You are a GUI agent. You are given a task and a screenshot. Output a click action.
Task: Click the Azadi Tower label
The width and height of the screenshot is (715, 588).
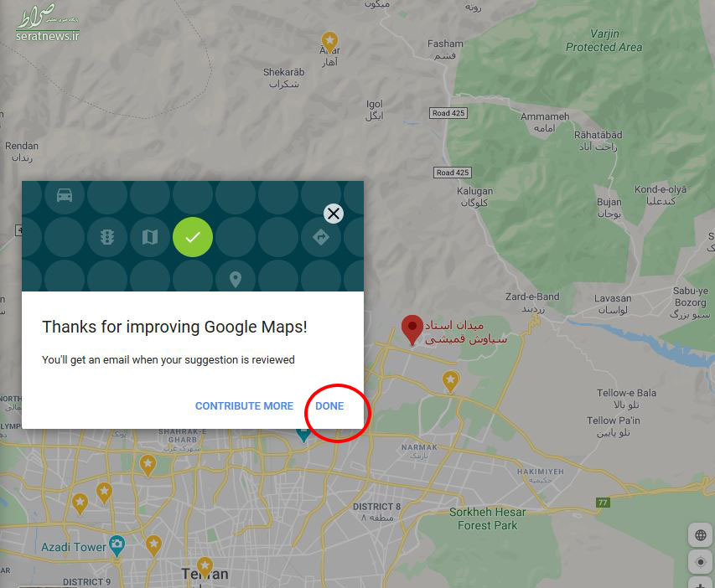click(x=74, y=547)
